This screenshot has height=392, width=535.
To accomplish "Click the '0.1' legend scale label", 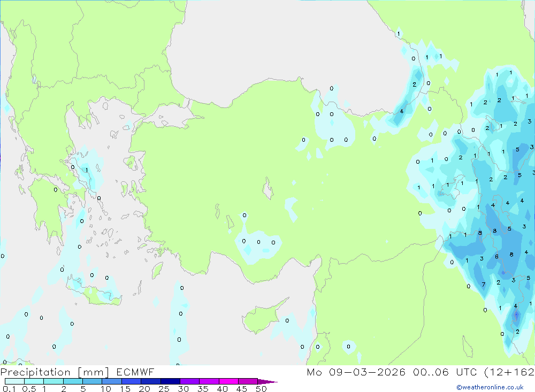I will (9, 389).
